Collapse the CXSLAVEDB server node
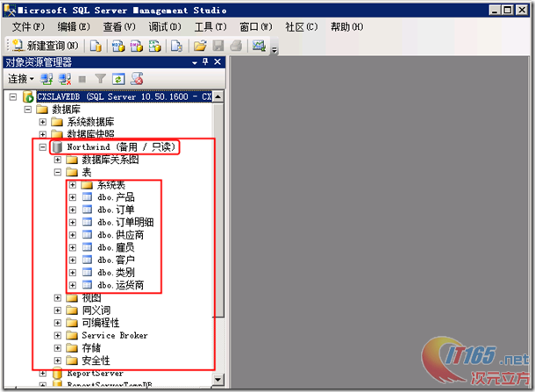Viewport: 535px width, 392px height. 13,96
